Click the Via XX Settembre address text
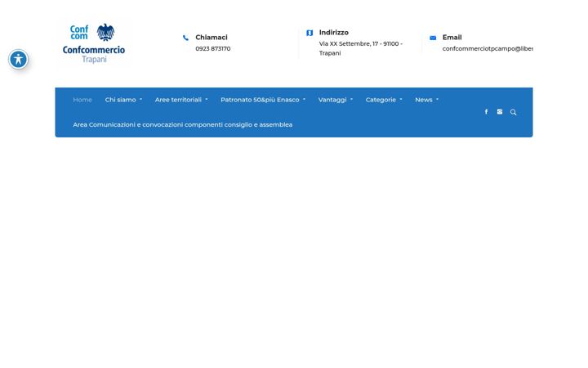This screenshot has width=588, height=368. (361, 48)
